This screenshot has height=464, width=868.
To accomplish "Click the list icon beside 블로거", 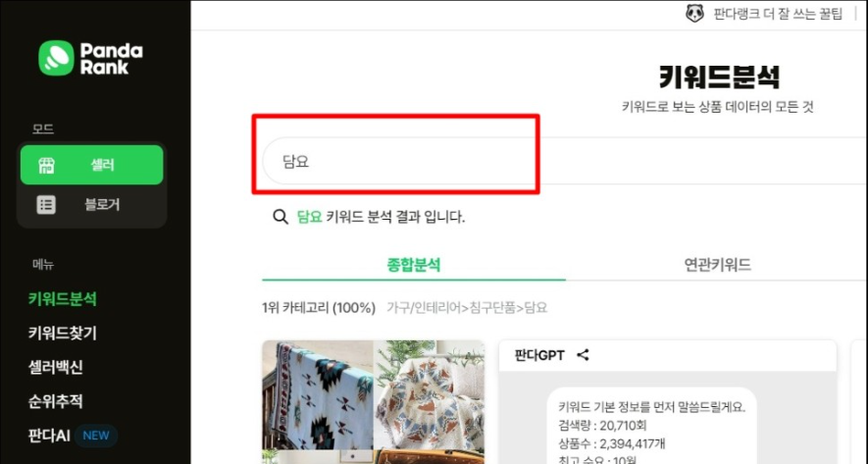I will click(46, 205).
